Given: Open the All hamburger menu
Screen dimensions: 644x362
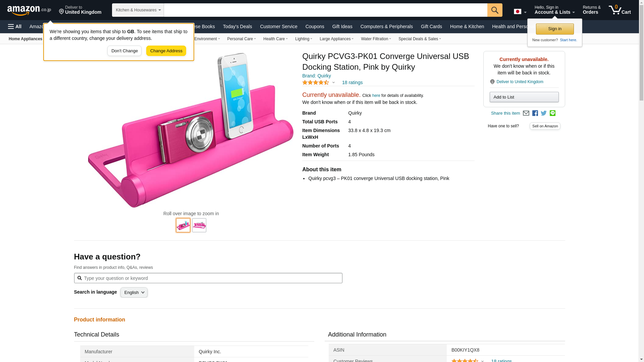Looking at the screenshot, I should pyautogui.click(x=15, y=26).
